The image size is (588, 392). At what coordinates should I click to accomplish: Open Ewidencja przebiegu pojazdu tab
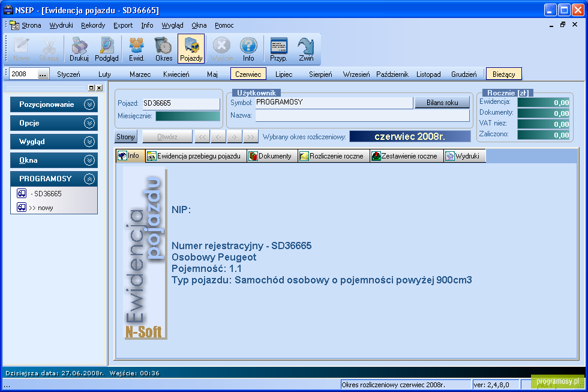(196, 156)
